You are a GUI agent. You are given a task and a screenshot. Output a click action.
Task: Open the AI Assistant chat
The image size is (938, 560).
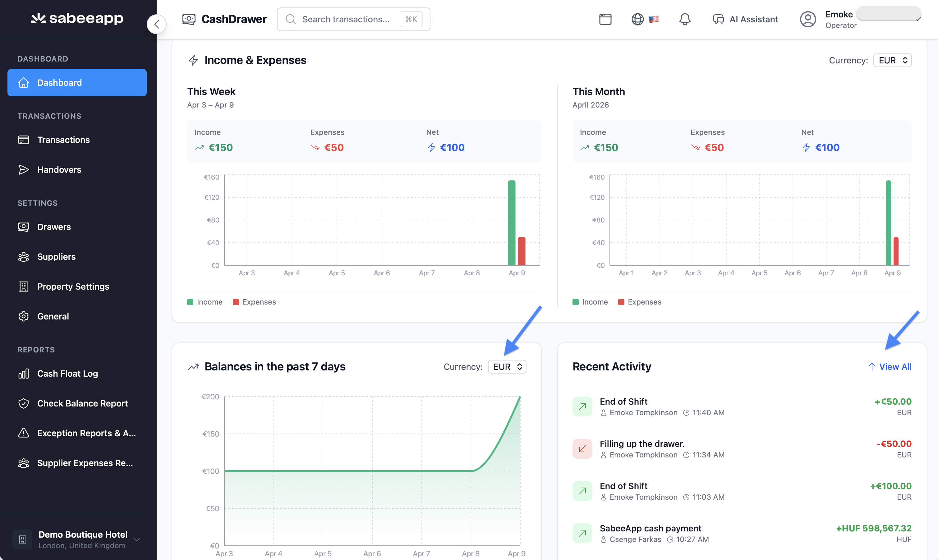click(745, 19)
